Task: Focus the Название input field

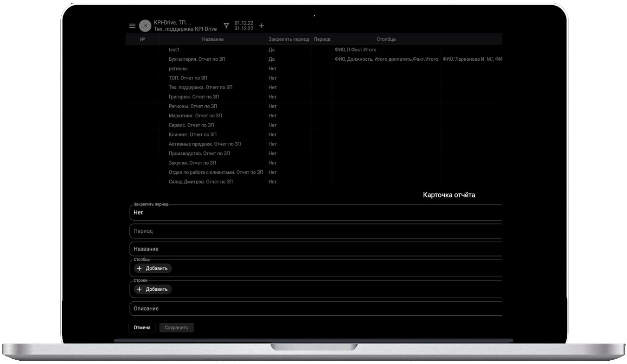Action: (315, 249)
